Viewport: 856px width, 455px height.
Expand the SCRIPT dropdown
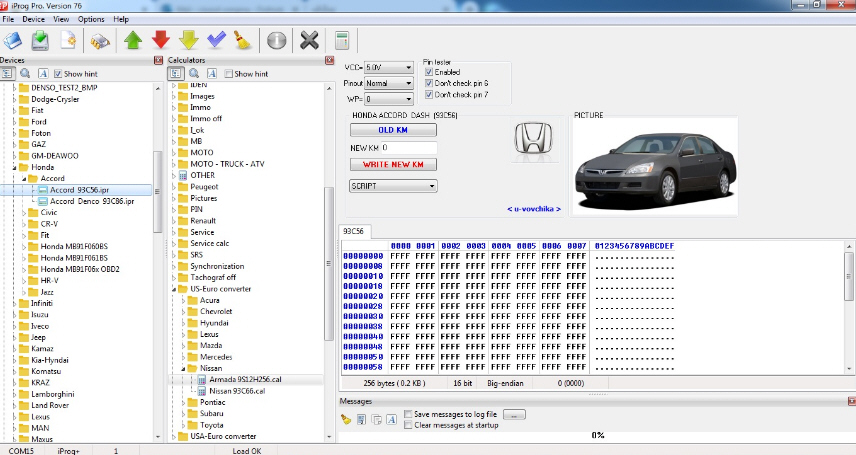(393, 186)
